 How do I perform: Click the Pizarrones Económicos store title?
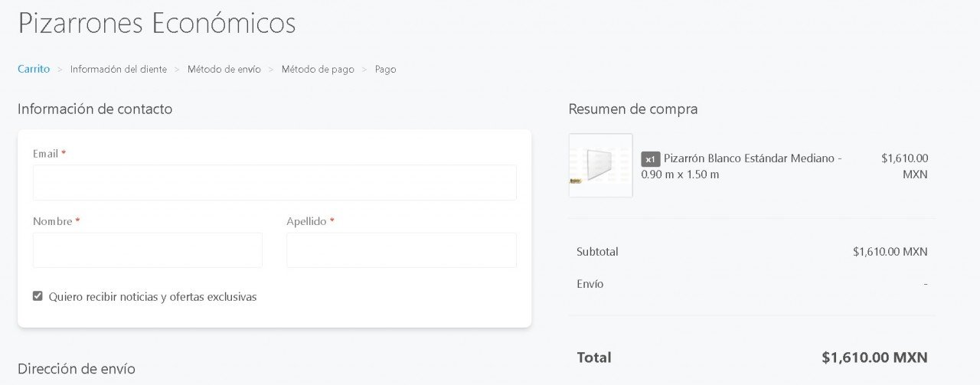pos(156,23)
